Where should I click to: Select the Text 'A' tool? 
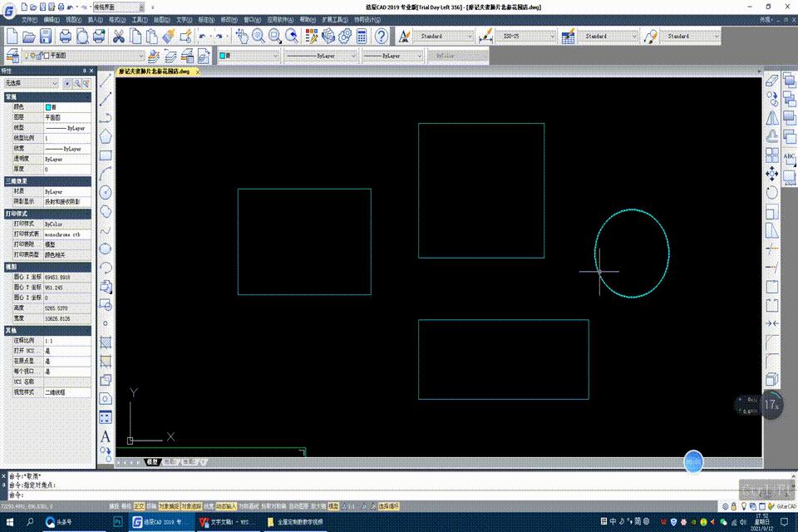[x=106, y=436]
